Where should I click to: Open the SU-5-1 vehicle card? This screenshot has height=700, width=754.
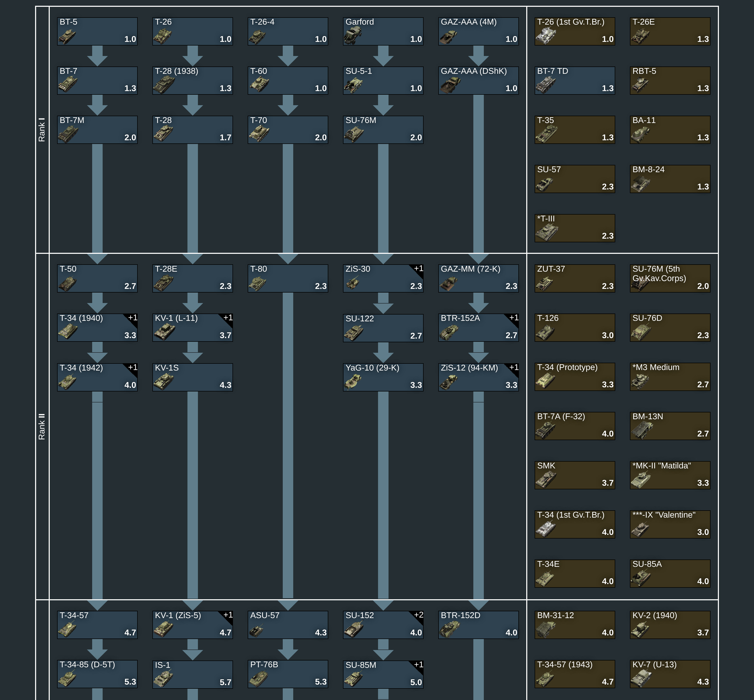point(383,81)
